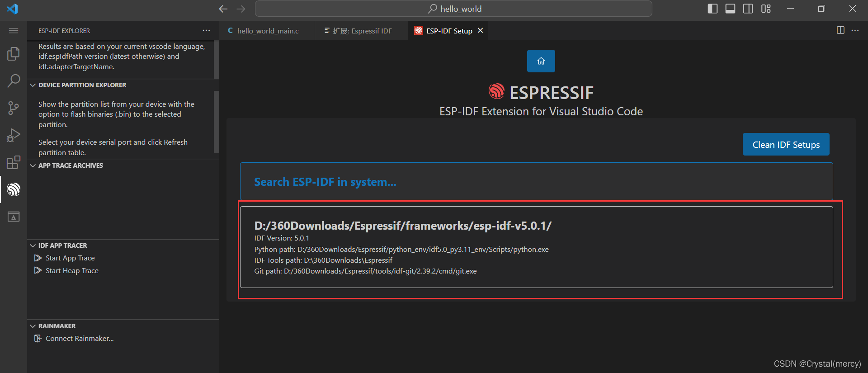Close the ESP-IDF Setup tab

click(481, 30)
